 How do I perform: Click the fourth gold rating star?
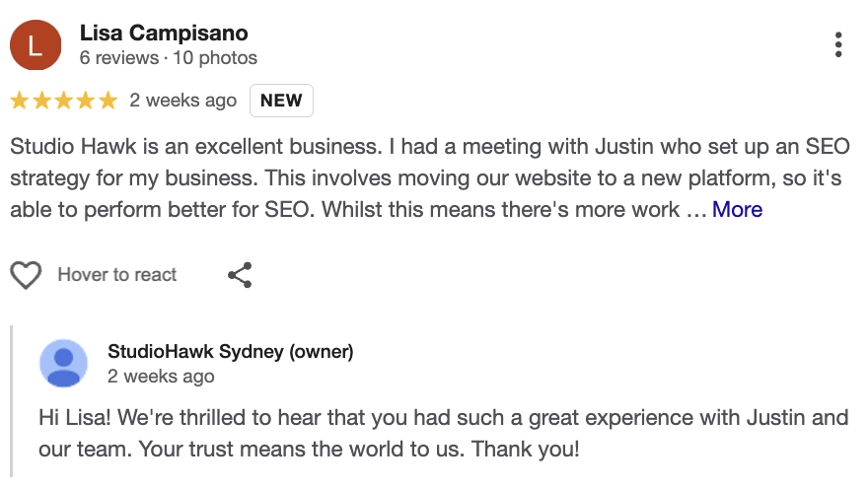click(x=85, y=101)
